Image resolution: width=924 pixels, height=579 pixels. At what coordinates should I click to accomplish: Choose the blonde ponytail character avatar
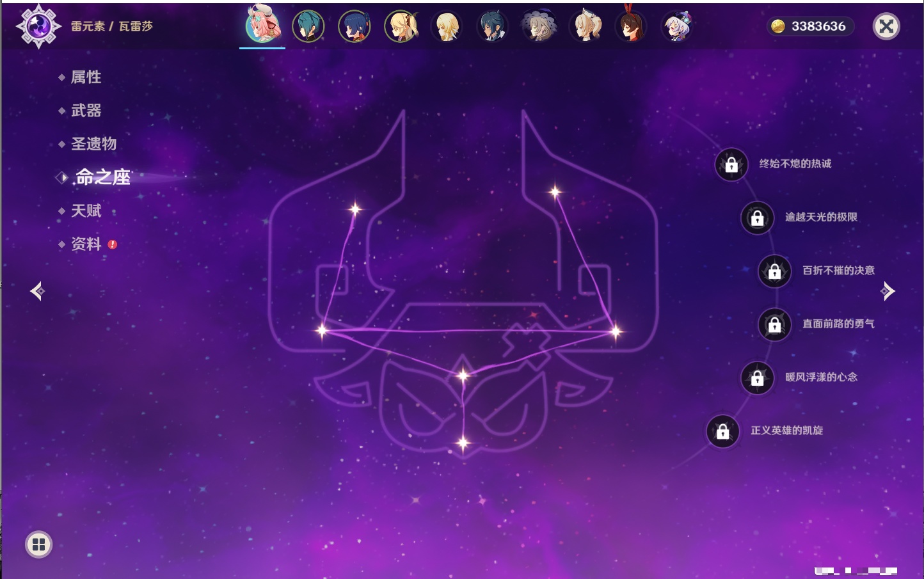[401, 26]
